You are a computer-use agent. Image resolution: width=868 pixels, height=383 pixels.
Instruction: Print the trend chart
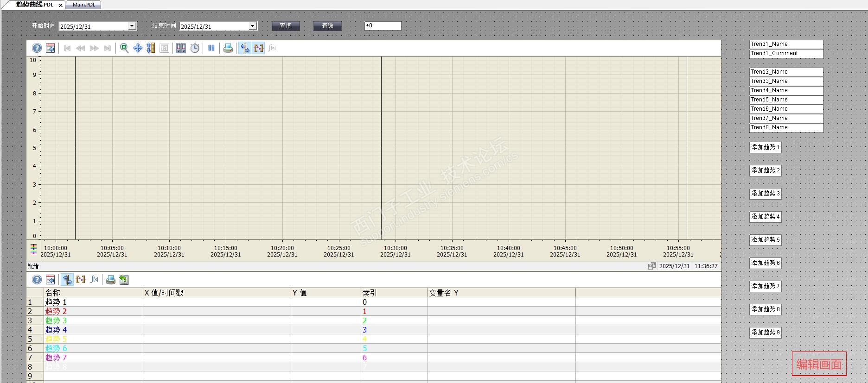pos(228,48)
